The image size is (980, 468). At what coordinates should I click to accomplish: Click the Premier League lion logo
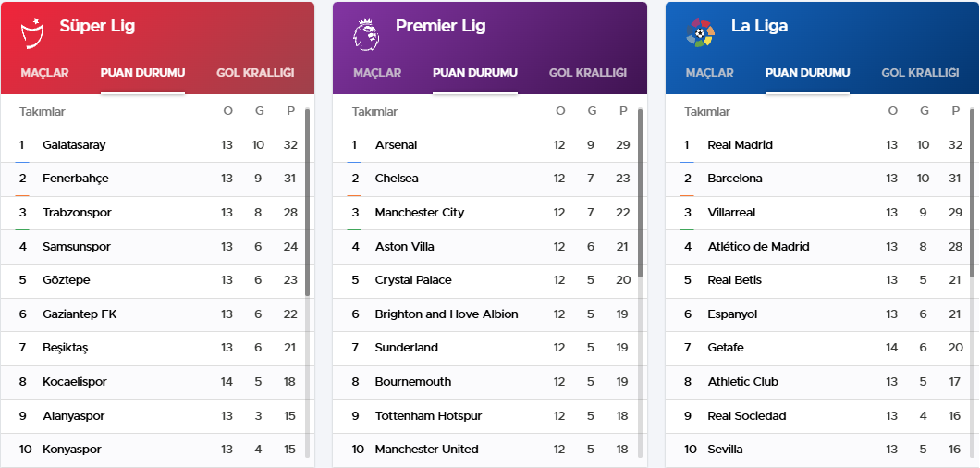click(x=365, y=34)
